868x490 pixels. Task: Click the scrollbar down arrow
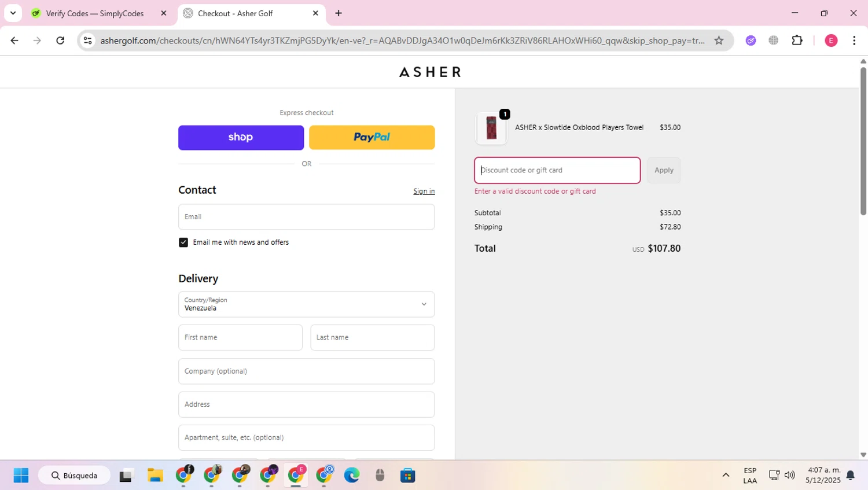pos(863,455)
